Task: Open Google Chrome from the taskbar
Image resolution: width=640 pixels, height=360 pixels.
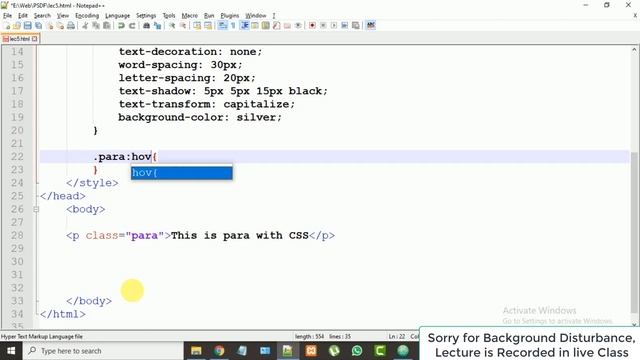Action: coord(219,351)
